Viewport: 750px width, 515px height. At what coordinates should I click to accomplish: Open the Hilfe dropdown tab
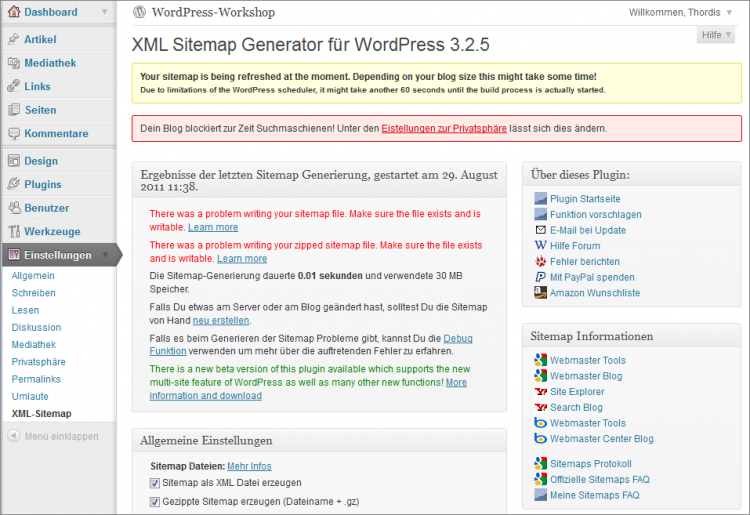[x=715, y=35]
